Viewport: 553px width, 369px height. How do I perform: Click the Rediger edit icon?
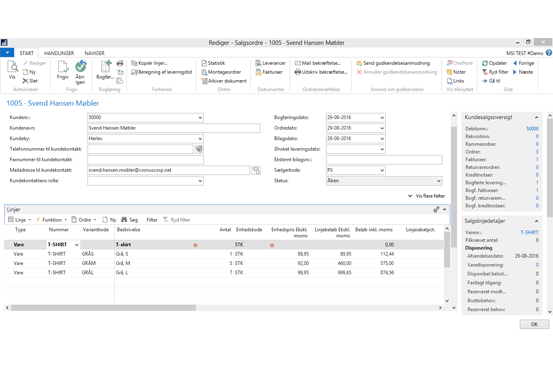pos(35,63)
